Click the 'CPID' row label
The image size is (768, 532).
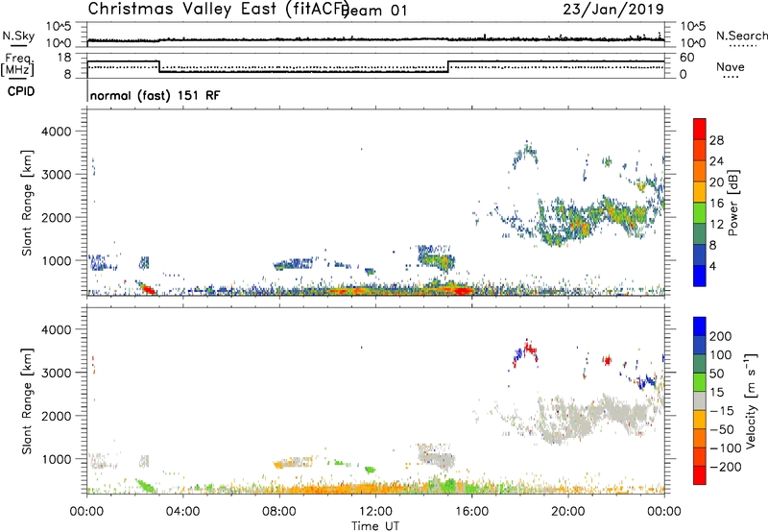click(x=21, y=91)
